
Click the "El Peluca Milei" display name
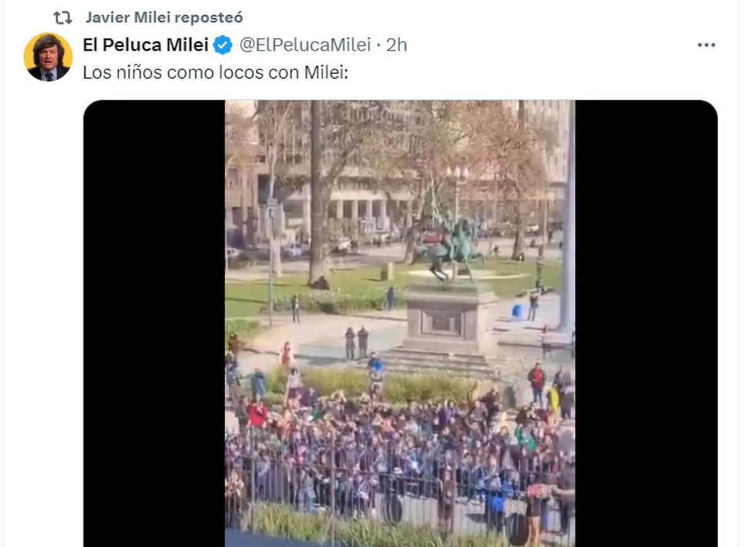(146, 45)
